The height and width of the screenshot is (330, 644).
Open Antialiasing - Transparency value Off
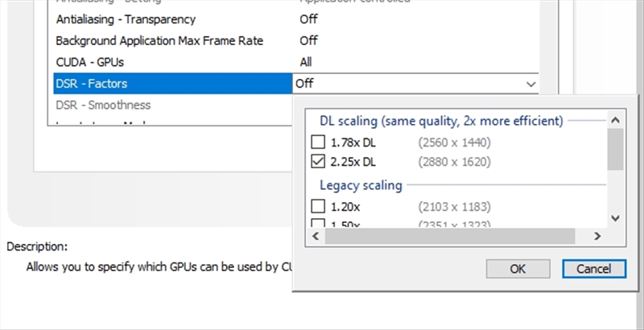(308, 19)
